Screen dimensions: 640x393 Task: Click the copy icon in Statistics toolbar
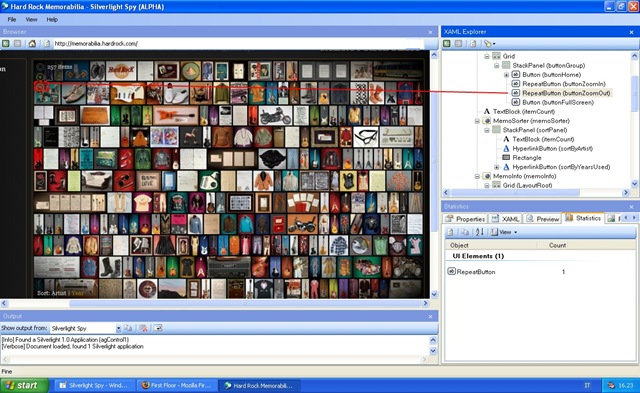tap(464, 232)
